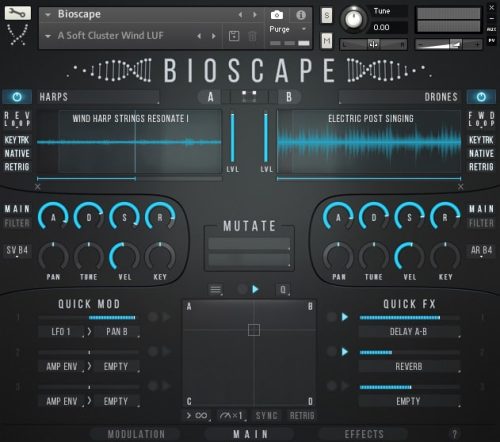The height and width of the screenshot is (442, 500).
Task: Adjust layer B LVL slider
Action: click(266, 138)
